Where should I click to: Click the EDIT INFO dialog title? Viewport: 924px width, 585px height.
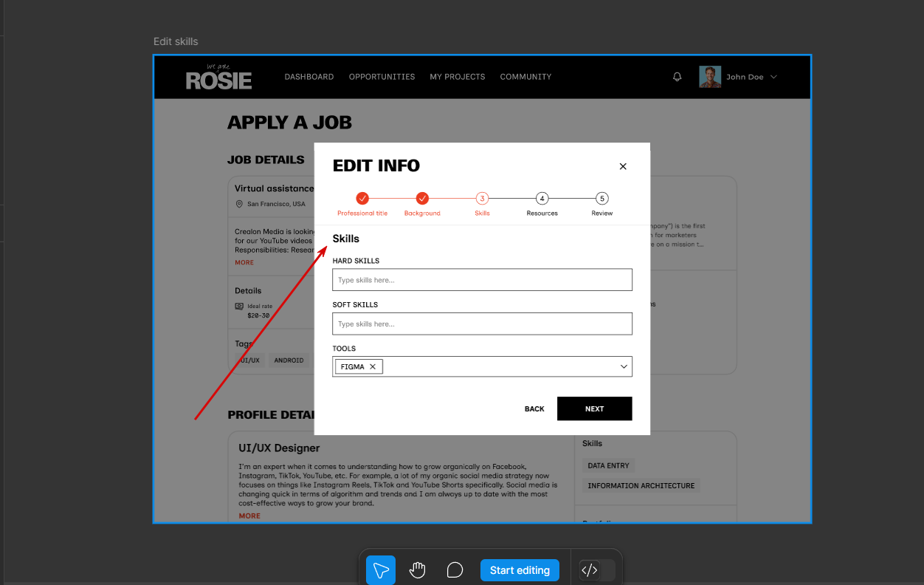376,166
